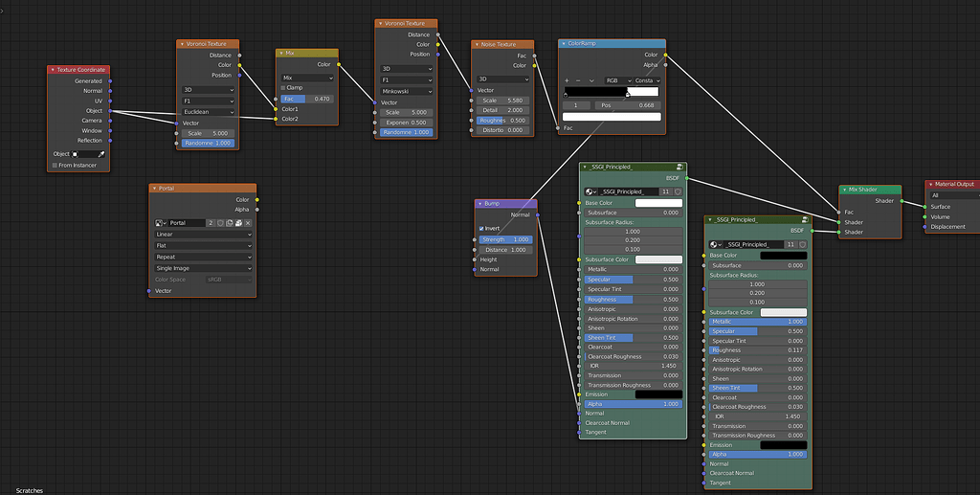Toggle fake user shield on Portal image
The width and height of the screenshot is (980, 495).
pos(221,223)
